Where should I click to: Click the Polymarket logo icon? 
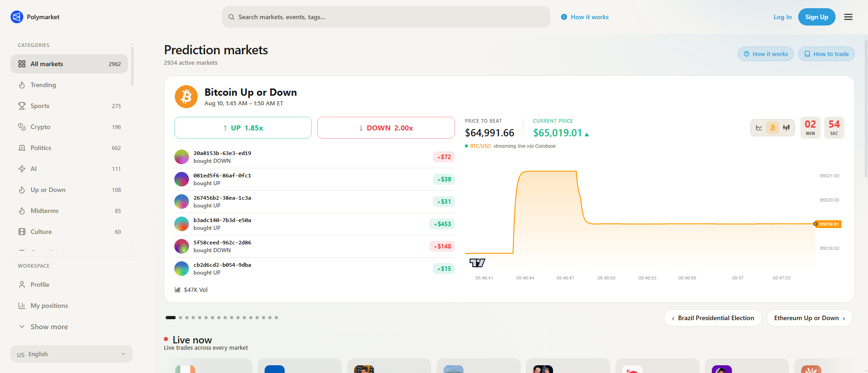tap(17, 17)
